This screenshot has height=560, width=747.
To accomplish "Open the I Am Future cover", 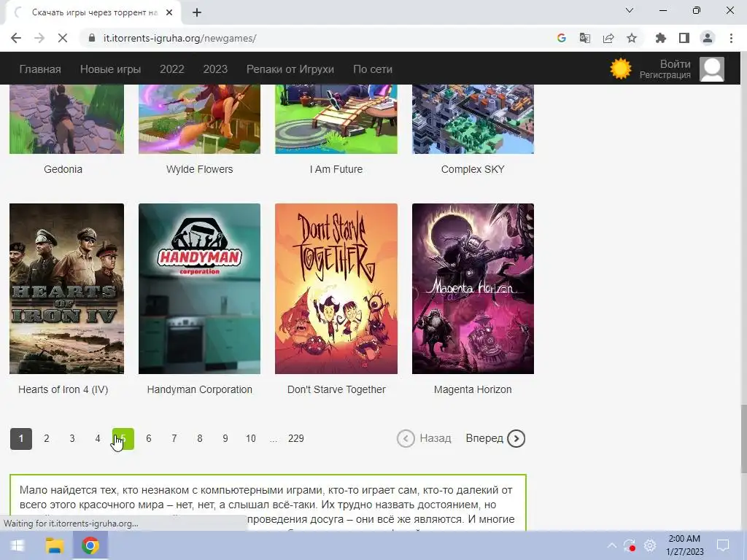I will (336, 119).
